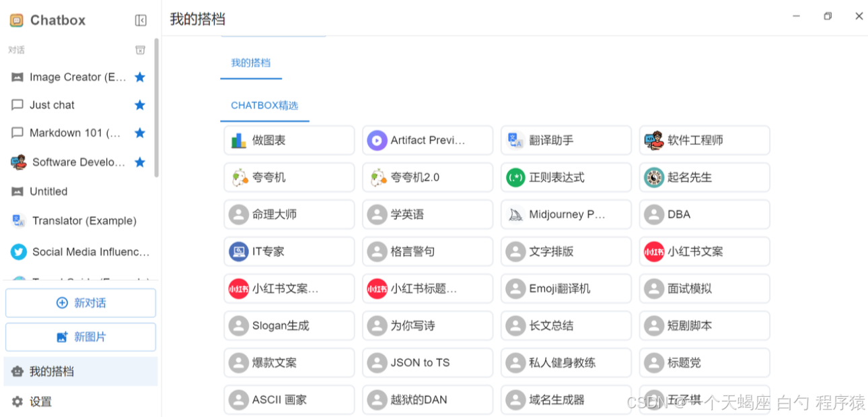Open the Untitled conversation
This screenshot has height=417, width=868.
point(78,191)
